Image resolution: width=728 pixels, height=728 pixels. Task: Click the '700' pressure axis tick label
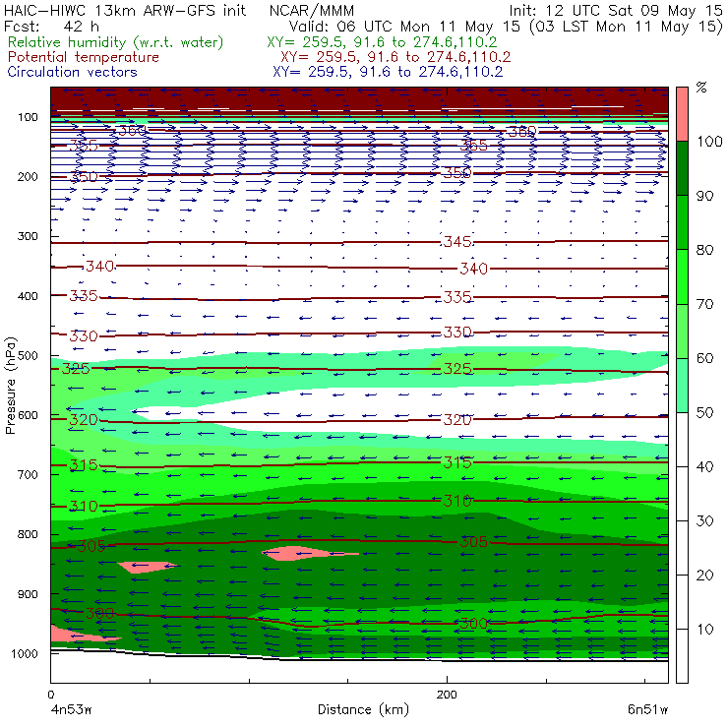(28, 474)
